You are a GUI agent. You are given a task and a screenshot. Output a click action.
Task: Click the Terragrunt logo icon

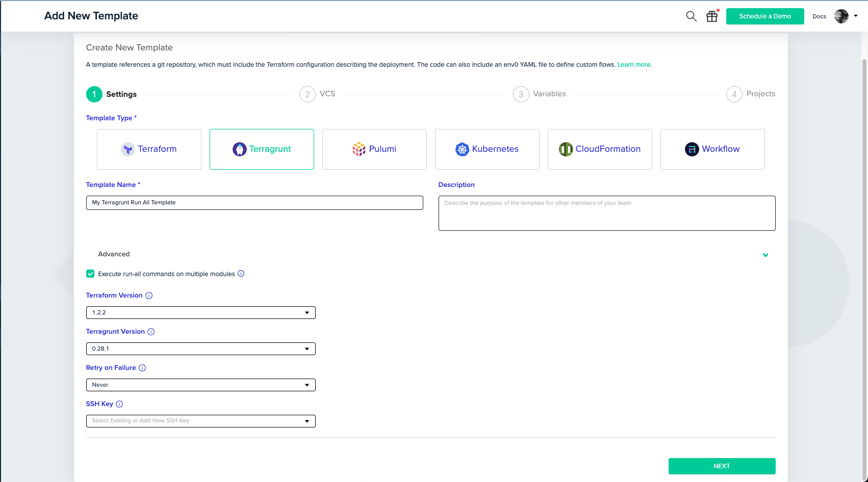pos(240,149)
